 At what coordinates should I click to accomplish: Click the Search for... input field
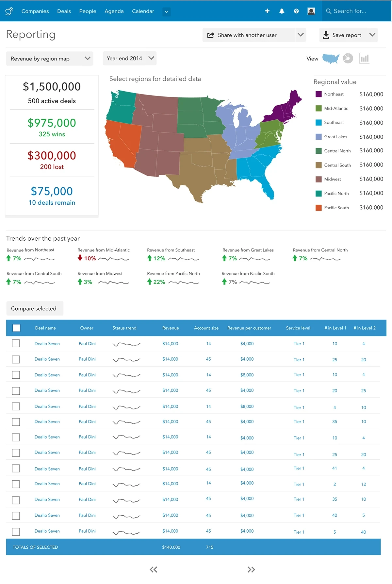tap(357, 11)
